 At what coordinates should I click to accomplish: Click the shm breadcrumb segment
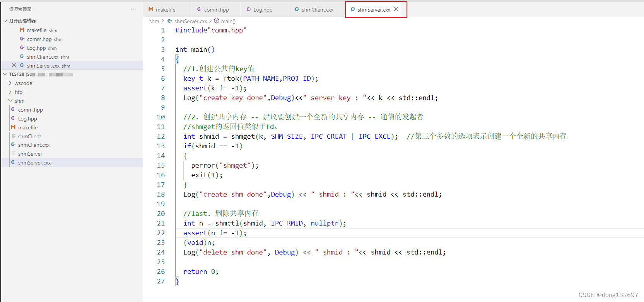(154, 21)
